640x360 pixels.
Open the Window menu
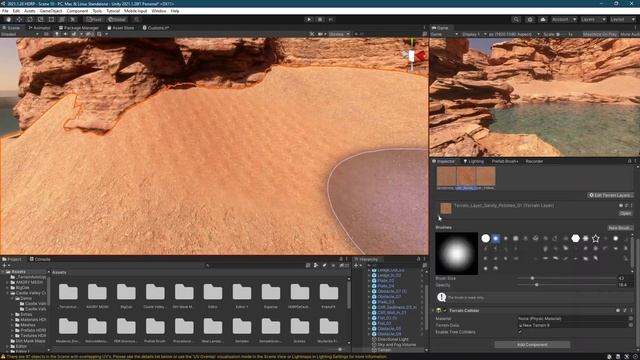coord(159,11)
